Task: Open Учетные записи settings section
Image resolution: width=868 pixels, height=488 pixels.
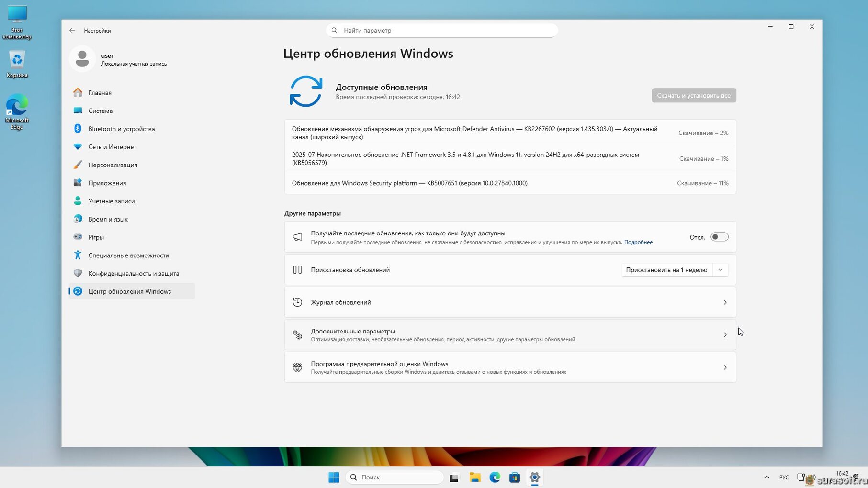Action: (132, 201)
